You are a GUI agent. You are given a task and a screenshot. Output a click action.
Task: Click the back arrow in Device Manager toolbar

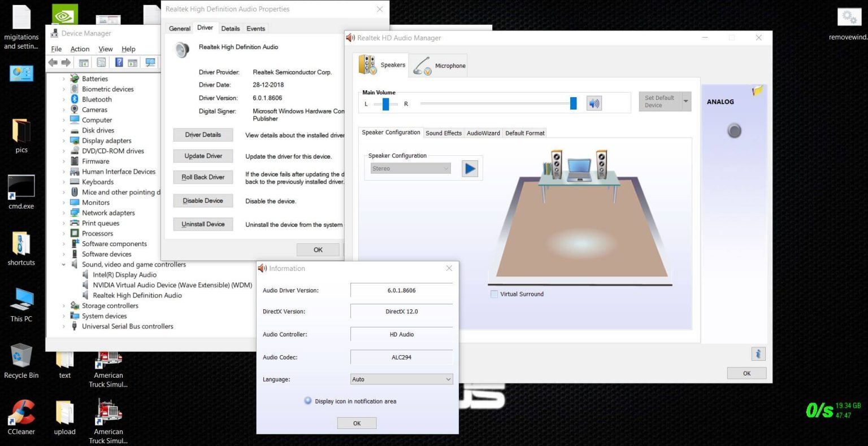(53, 62)
